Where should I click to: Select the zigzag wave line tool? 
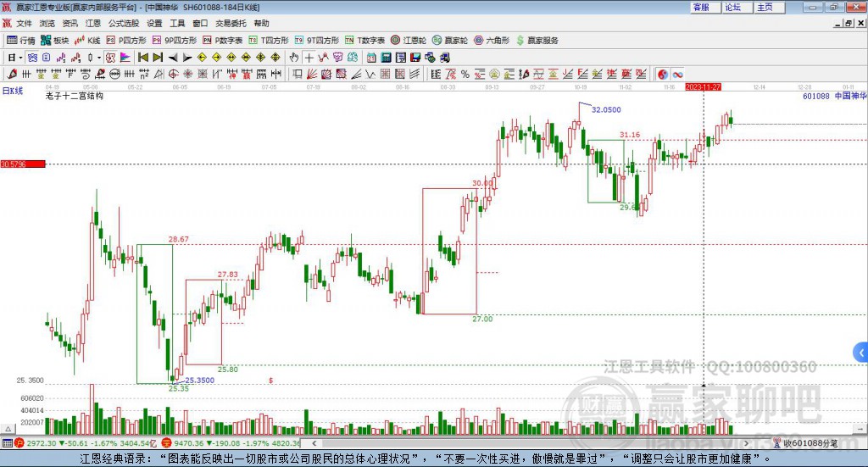tap(370, 74)
